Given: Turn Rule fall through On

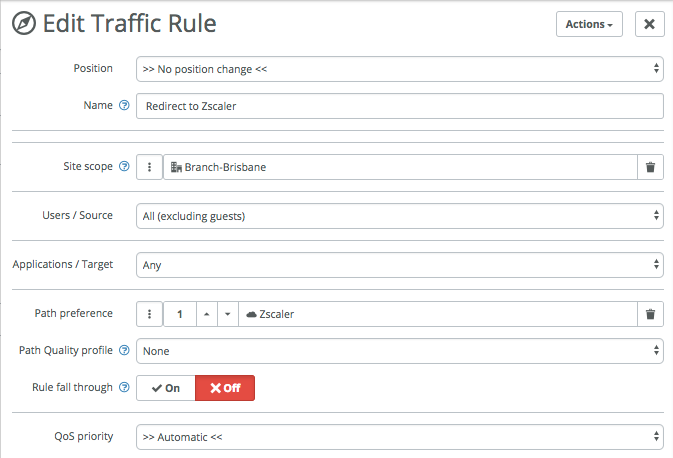Looking at the screenshot, I should click(166, 388).
